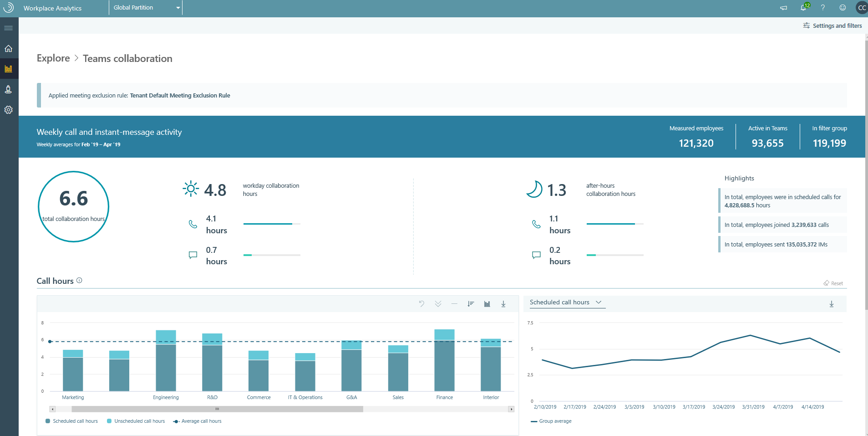Sort the Call hours bar chart

[471, 304]
